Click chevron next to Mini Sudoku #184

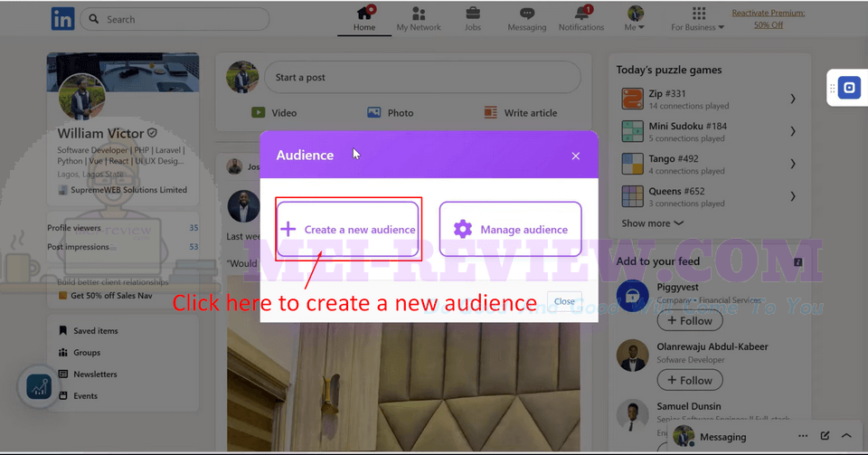[x=793, y=131]
